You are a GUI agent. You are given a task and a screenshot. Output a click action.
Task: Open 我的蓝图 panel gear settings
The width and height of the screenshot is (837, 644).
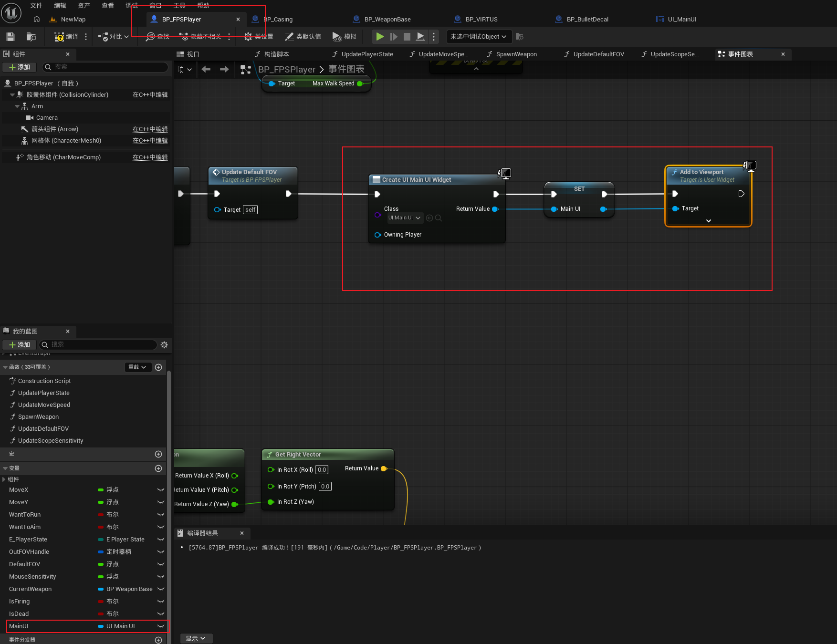point(164,344)
